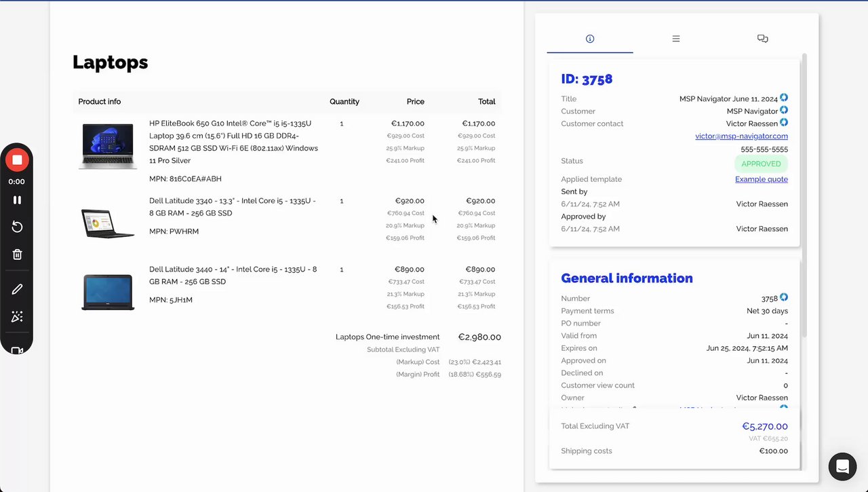868x492 pixels.
Task: Open the chat support bubble
Action: (842, 466)
